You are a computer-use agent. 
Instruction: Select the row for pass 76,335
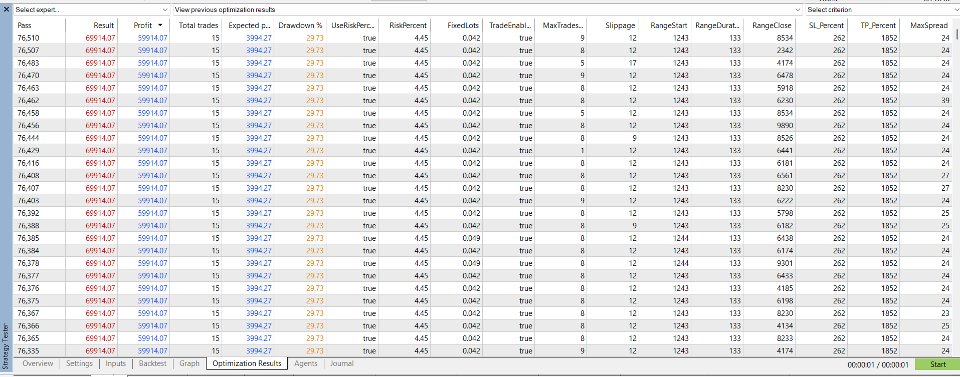(x=482, y=351)
